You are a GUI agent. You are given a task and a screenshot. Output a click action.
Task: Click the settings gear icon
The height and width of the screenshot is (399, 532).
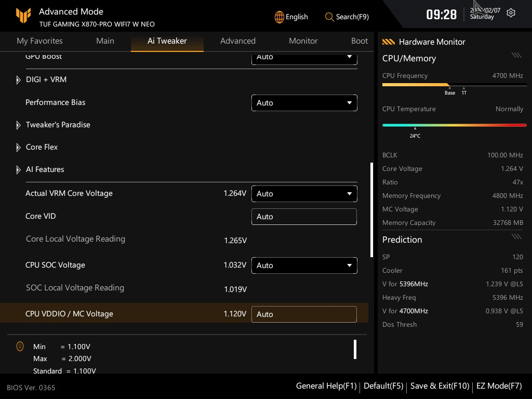pos(511,13)
